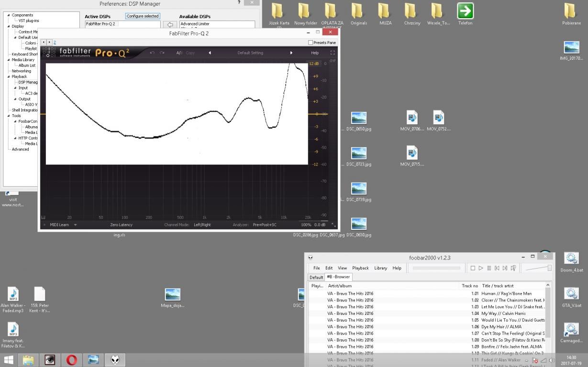Enable the Presets Pane checkbox
This screenshot has height=367, width=588.
311,43
